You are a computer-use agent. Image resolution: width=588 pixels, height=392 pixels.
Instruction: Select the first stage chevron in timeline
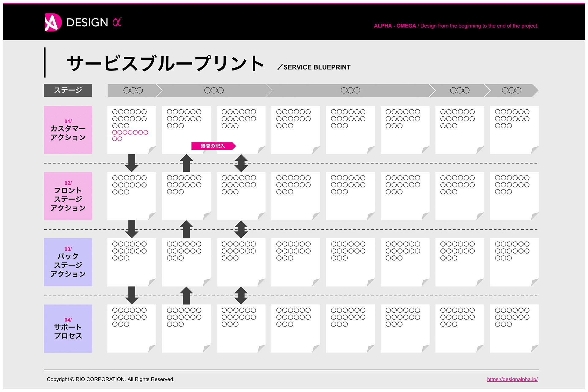[134, 90]
